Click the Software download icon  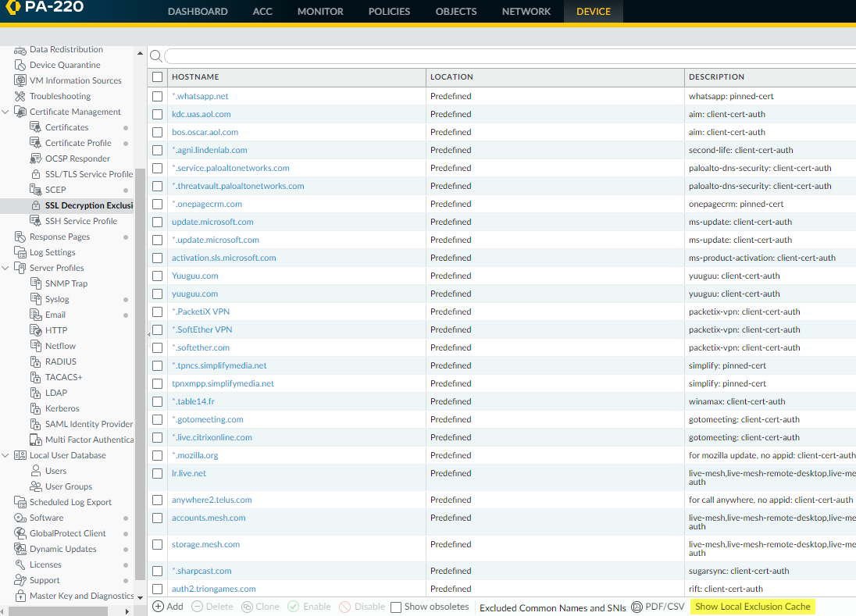point(20,518)
